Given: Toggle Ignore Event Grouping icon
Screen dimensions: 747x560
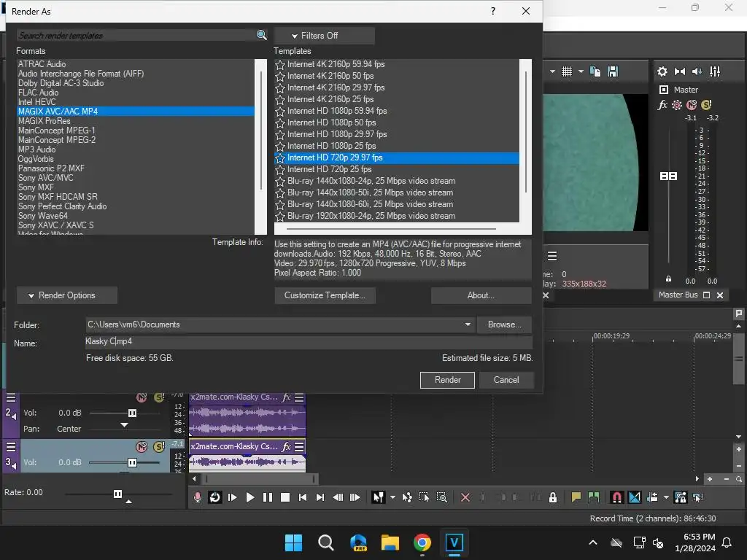Looking at the screenshot, I should [x=698, y=497].
